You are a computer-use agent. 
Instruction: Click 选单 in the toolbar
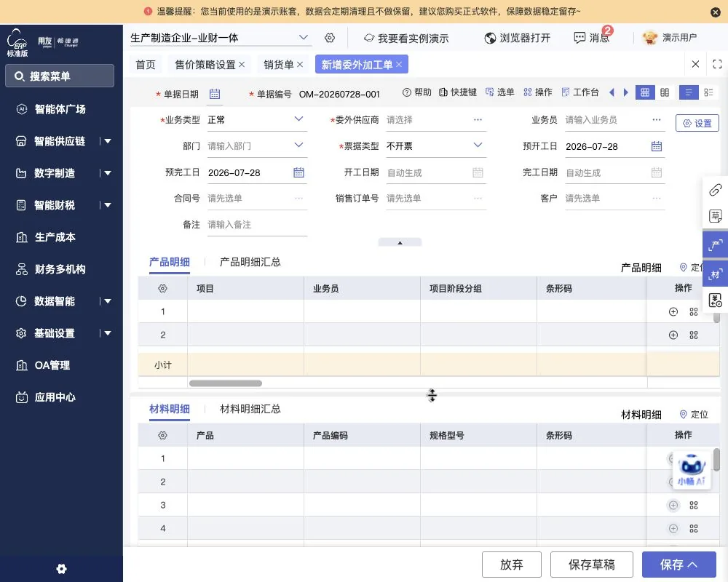500,92
